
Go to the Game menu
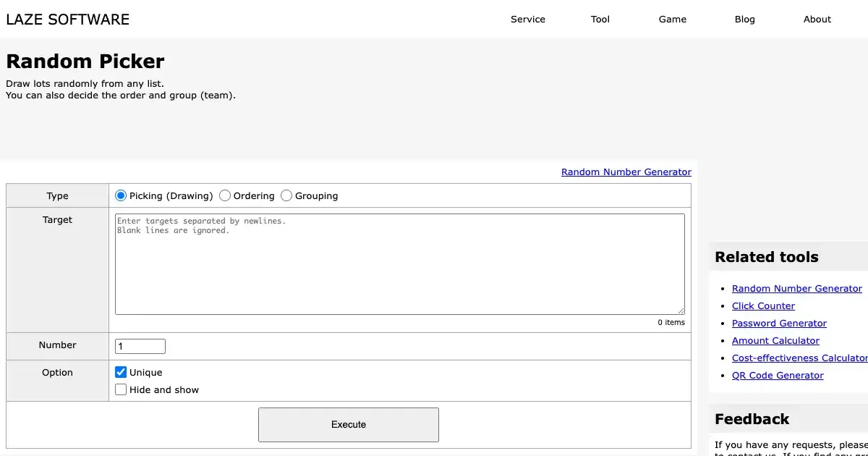click(x=672, y=20)
